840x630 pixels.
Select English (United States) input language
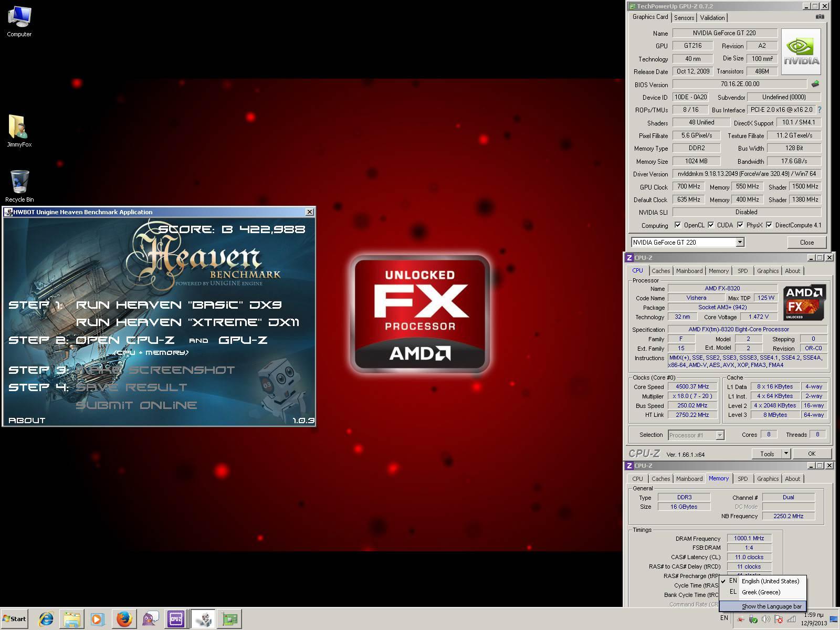click(x=763, y=581)
